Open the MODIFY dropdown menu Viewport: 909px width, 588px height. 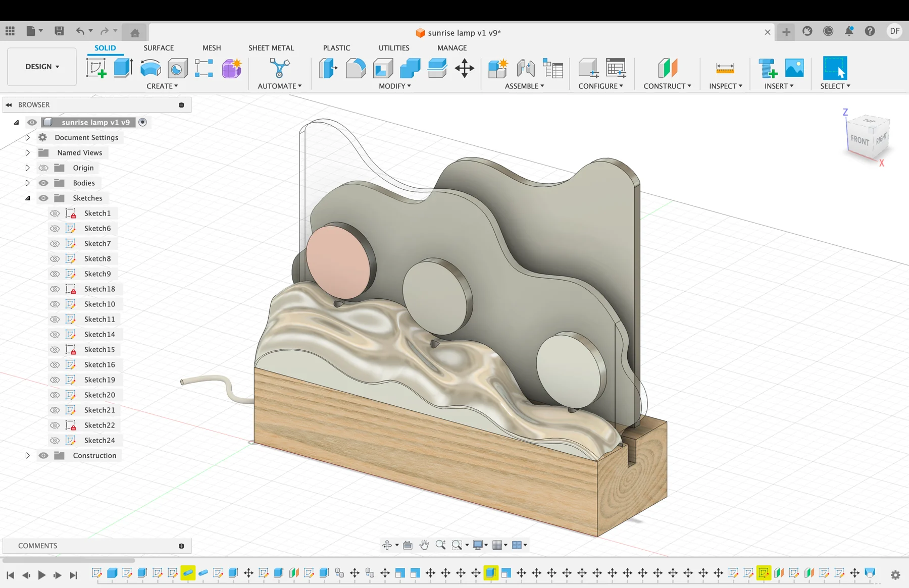click(395, 86)
